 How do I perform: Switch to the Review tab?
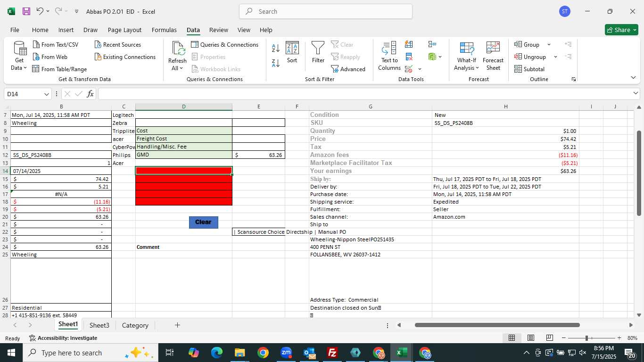pyautogui.click(x=218, y=30)
